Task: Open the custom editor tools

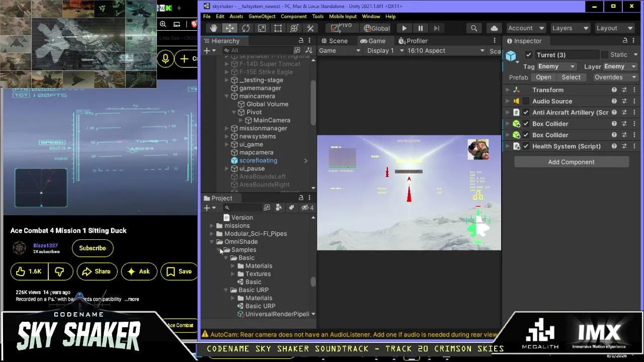Action: (310, 29)
